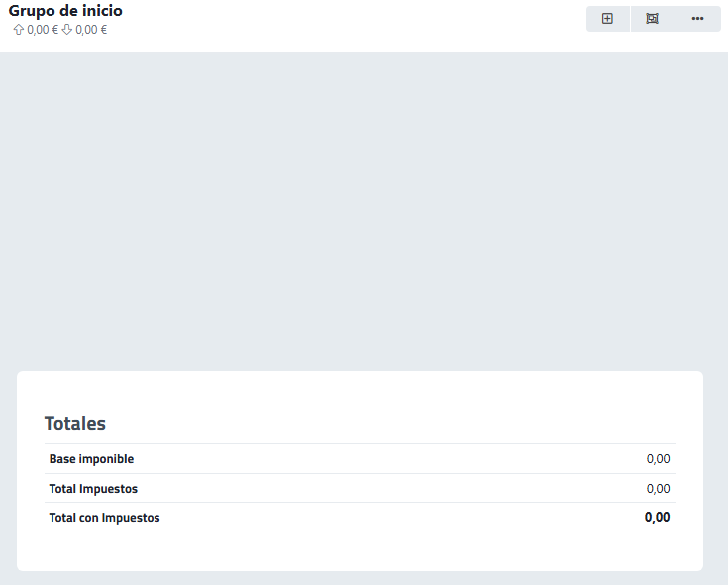Image resolution: width=728 pixels, height=585 pixels.
Task: Click the Total Impuestos value 0,00
Action: pyautogui.click(x=658, y=489)
